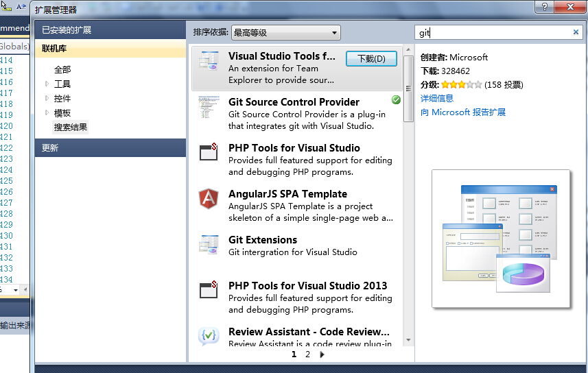The height and width of the screenshot is (373, 588).
Task: Click the results list scrollbar thumb
Action: (408, 89)
